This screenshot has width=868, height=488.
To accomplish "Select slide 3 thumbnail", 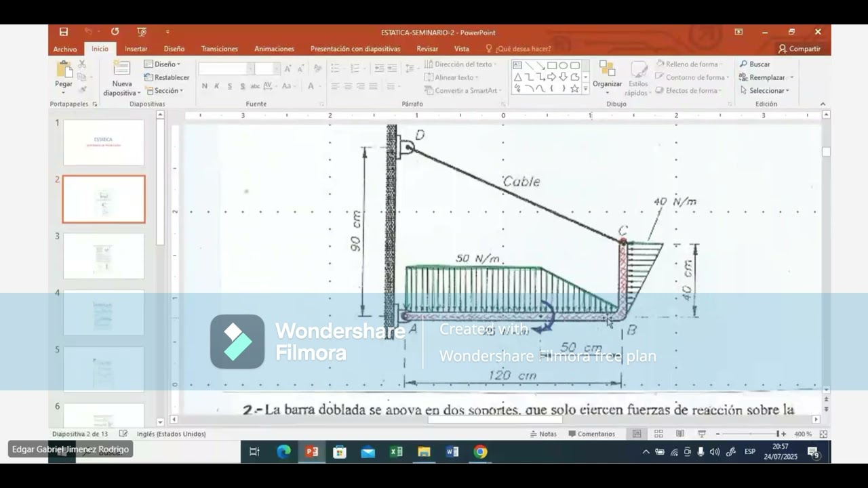I will coord(104,256).
